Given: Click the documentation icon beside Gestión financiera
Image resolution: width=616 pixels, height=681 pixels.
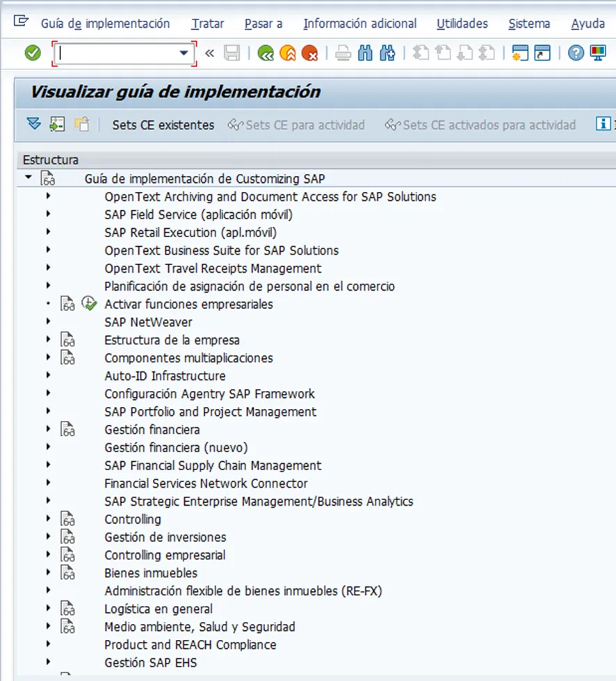Looking at the screenshot, I should [67, 429].
